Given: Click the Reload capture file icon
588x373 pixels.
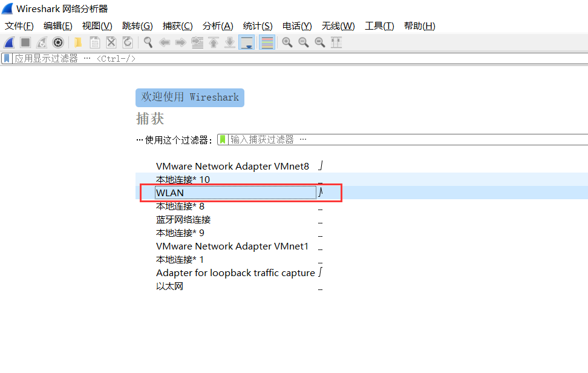Looking at the screenshot, I should point(128,42).
